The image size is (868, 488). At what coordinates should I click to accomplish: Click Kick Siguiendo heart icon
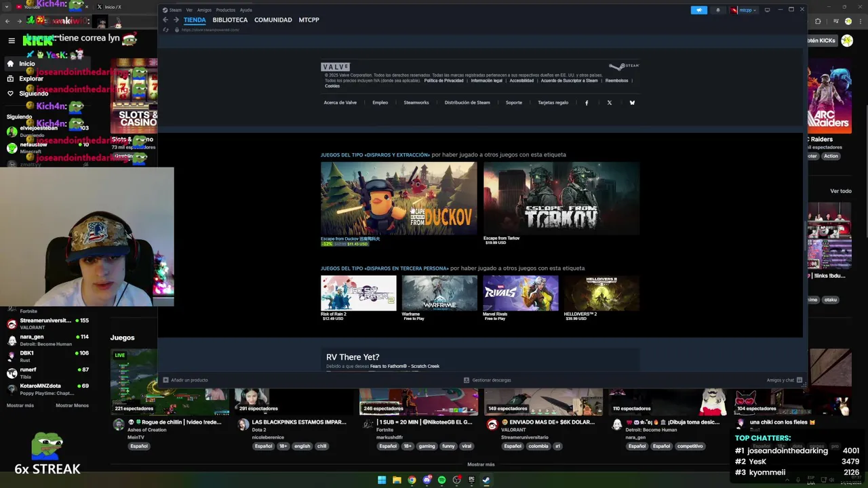tap(10, 94)
